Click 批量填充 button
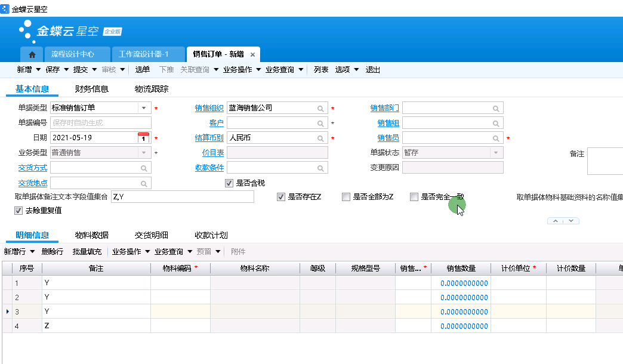Screen dimensions: 623x364 [87, 252]
